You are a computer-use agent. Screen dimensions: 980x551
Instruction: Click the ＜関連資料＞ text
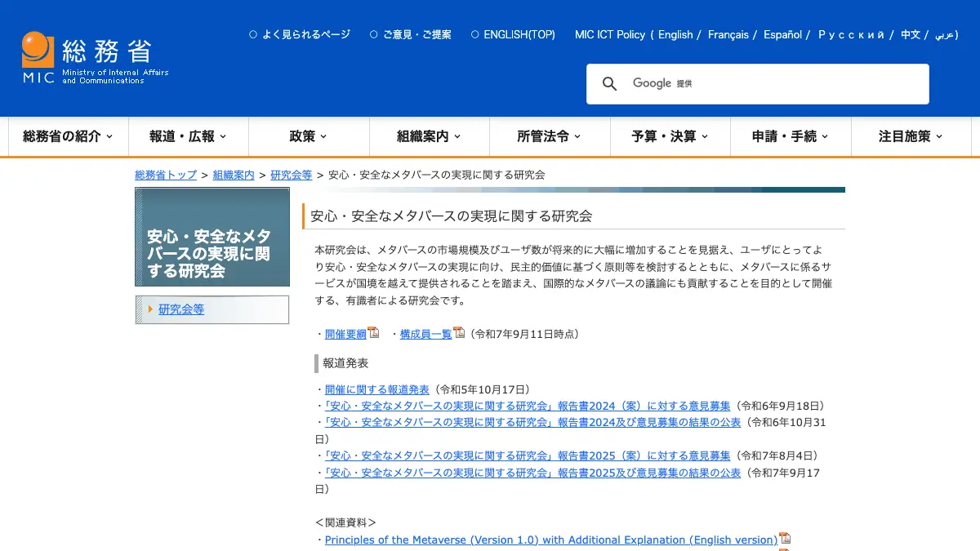coord(345,522)
